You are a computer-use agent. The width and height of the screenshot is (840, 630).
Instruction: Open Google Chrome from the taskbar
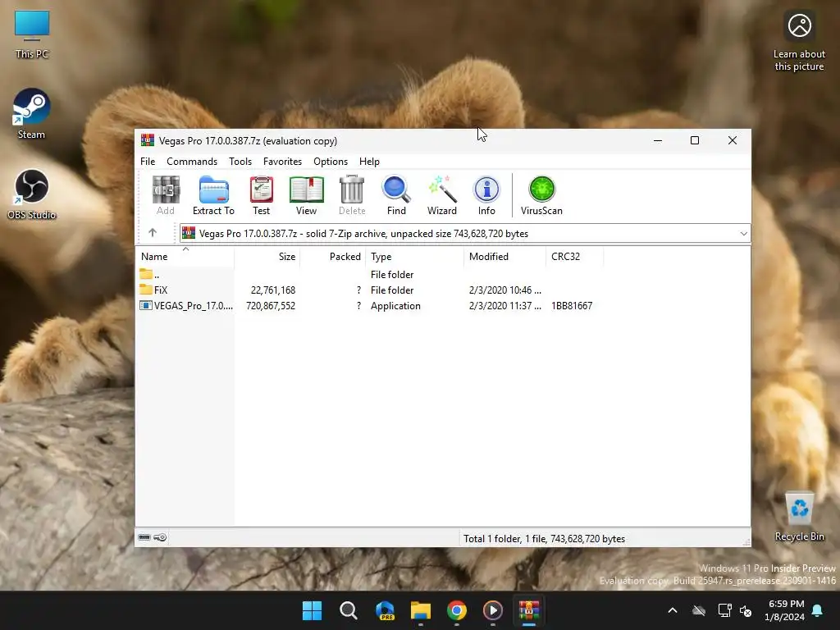pyautogui.click(x=456, y=610)
